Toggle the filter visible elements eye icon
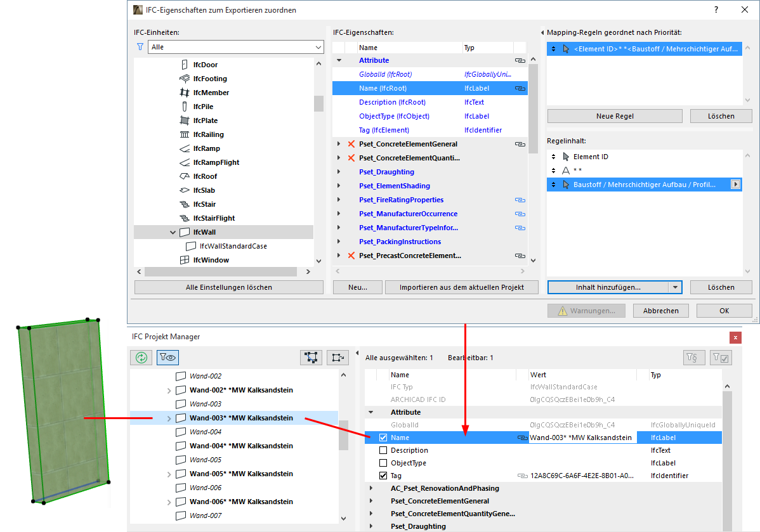 (x=167, y=358)
